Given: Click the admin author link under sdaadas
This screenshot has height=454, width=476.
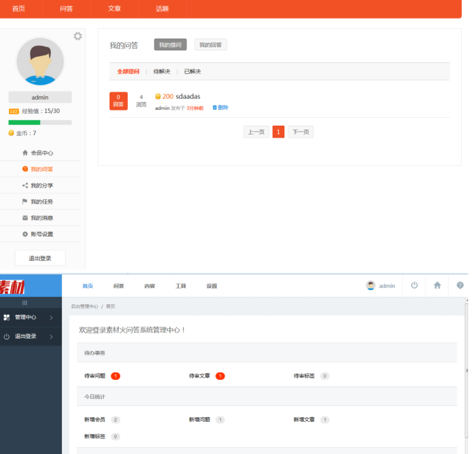Looking at the screenshot, I should pyautogui.click(x=162, y=108).
